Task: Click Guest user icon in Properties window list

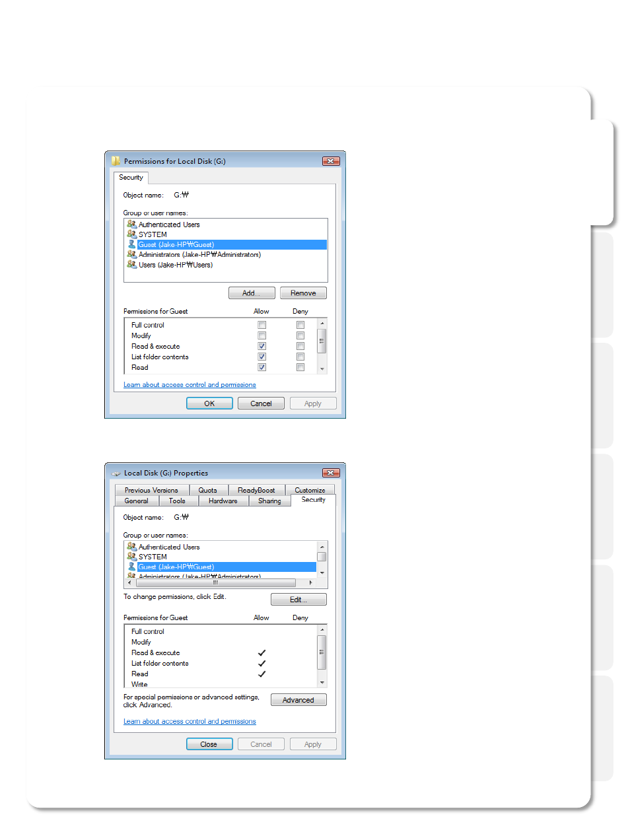Action: coord(131,567)
